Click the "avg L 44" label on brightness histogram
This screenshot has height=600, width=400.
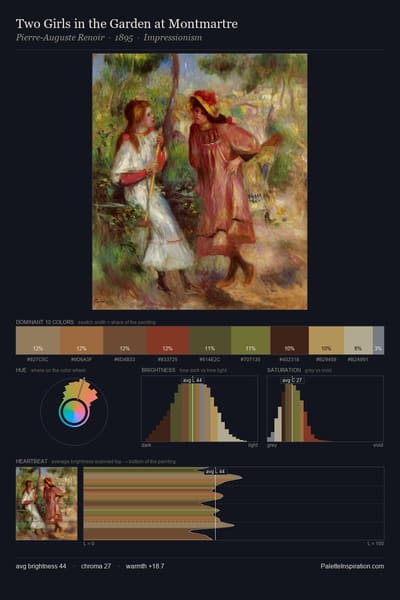[192, 380]
